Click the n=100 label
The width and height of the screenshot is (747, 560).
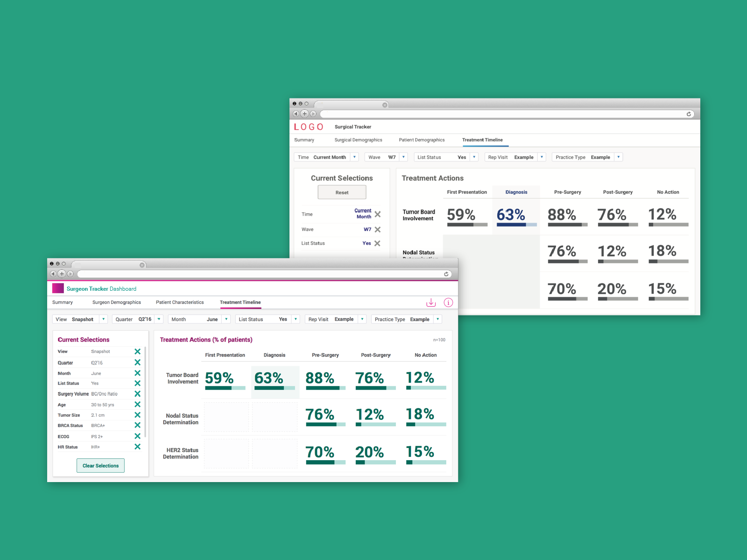tap(439, 340)
